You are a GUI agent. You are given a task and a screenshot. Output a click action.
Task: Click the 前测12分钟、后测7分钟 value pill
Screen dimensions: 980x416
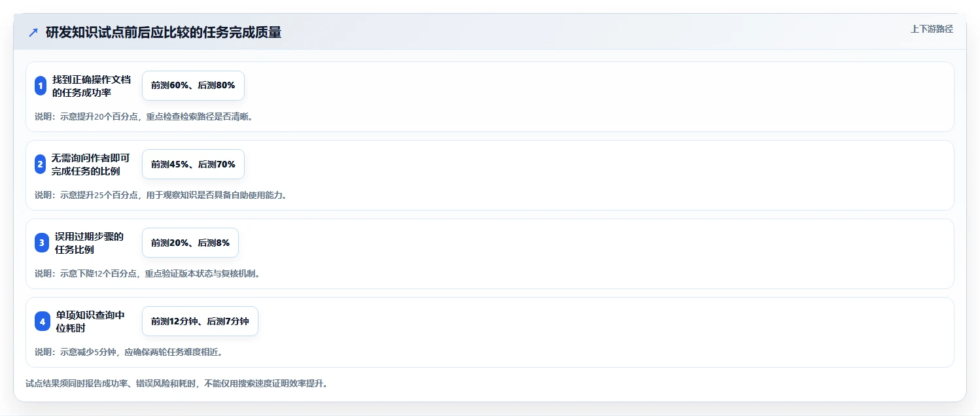pos(200,321)
